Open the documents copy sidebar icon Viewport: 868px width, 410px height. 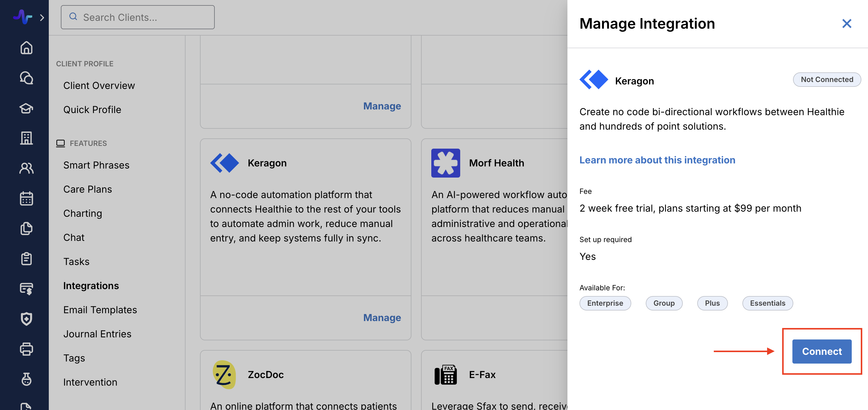[x=26, y=229]
